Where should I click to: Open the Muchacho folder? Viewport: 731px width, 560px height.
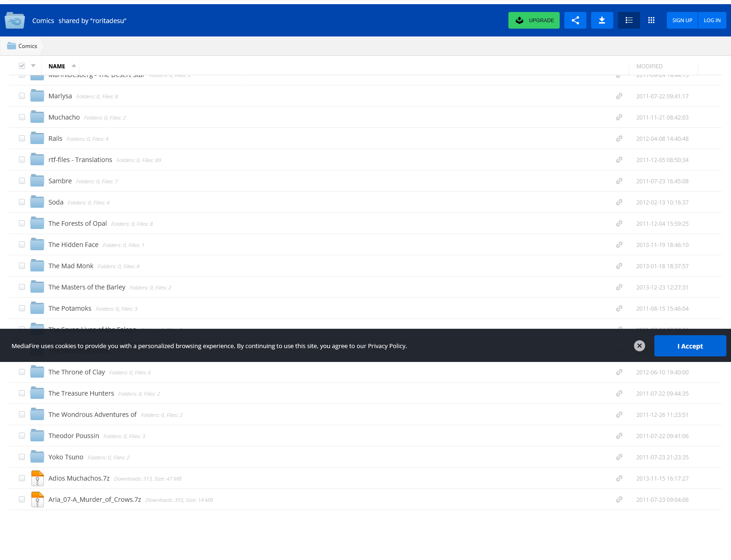pos(64,117)
